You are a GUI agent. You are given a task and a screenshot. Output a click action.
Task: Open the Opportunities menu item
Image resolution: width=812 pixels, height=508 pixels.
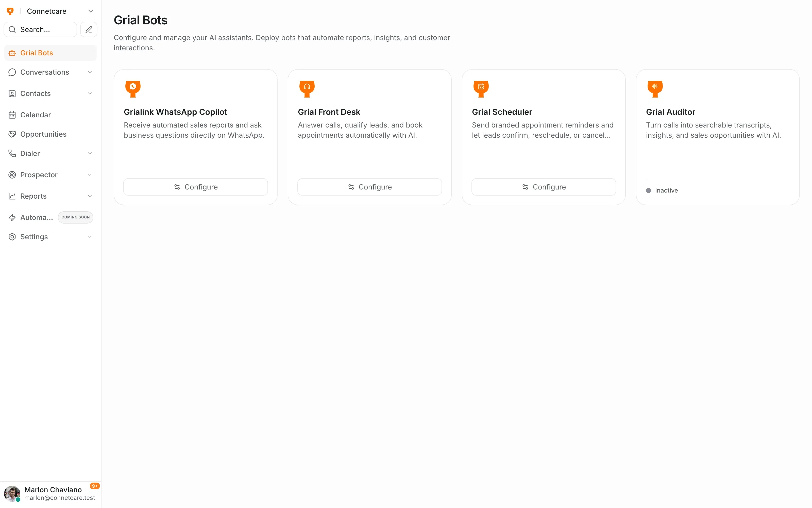click(50, 134)
